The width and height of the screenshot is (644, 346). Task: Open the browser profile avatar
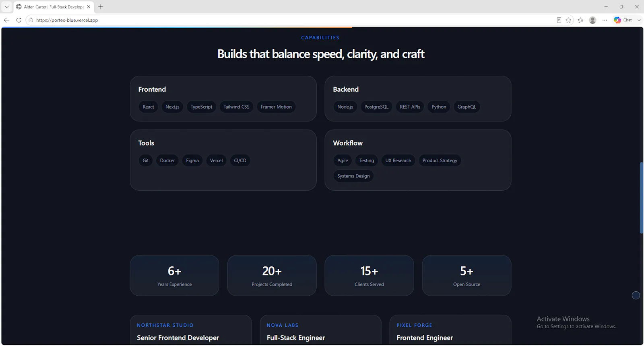[592, 20]
